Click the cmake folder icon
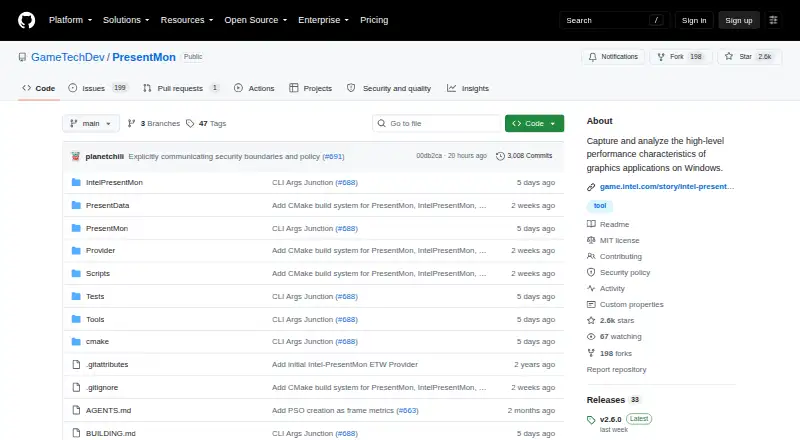Viewport: 800px width, 440px height. [76, 341]
